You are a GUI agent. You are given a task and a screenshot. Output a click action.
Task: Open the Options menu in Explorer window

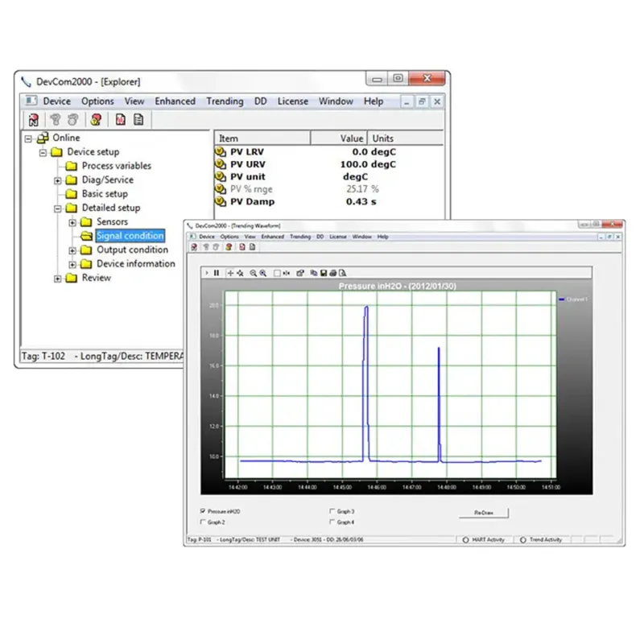coord(97,101)
